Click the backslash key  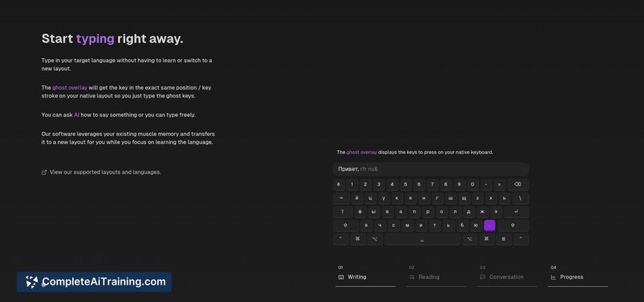click(x=521, y=198)
